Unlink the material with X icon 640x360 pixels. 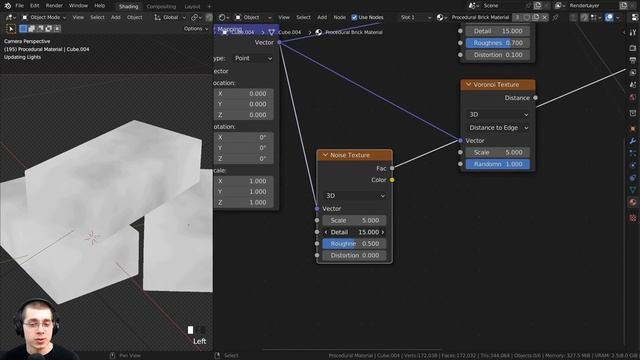(x=544, y=17)
